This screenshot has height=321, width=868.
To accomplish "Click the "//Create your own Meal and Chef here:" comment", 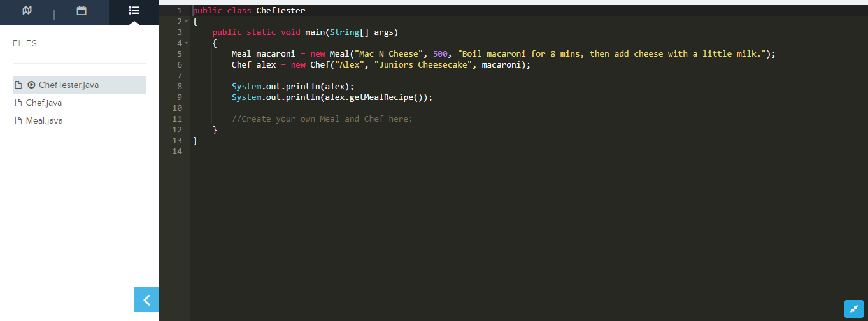I will click(x=322, y=119).
